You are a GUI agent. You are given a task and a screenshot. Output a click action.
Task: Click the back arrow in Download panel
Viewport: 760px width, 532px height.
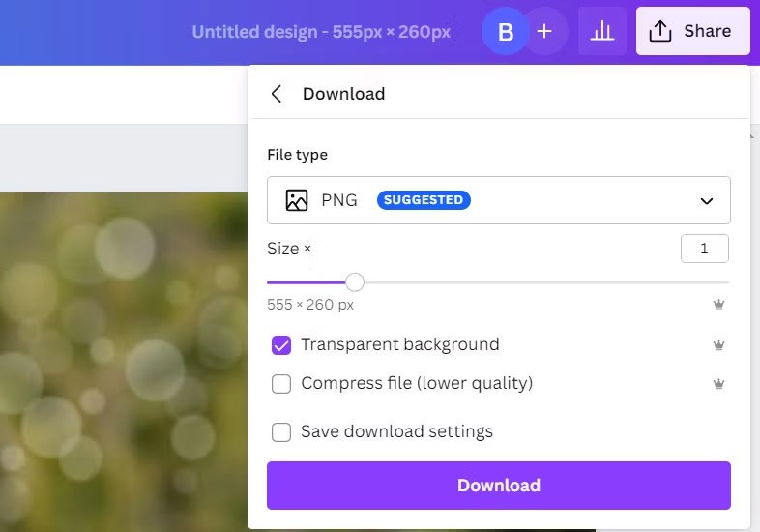click(x=277, y=94)
